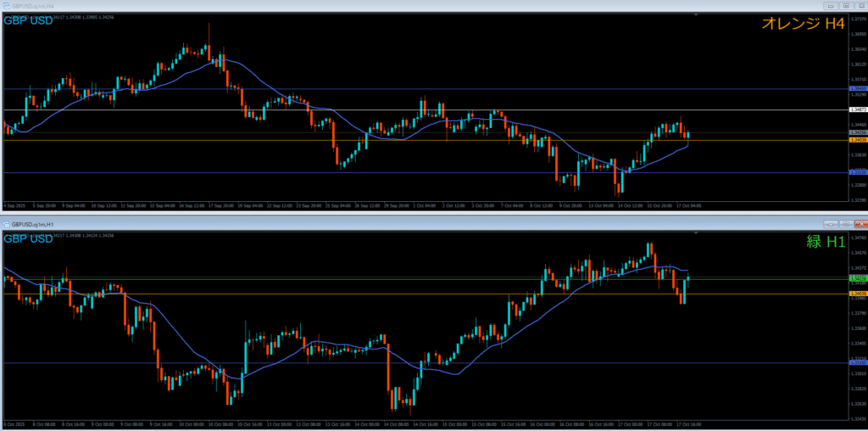Screen dimensions: 868x431
Task: Select the GBPUSD H4 window title bar
Action: [x=339, y=4]
